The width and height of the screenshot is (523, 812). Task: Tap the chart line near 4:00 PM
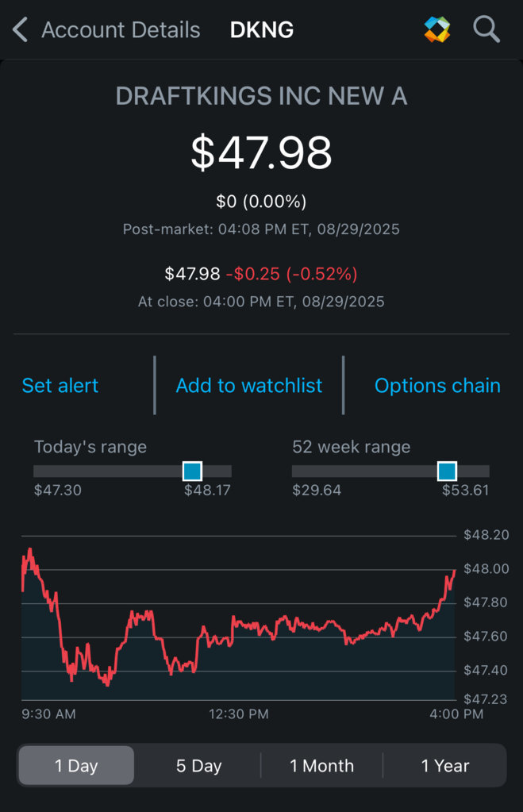pos(454,571)
